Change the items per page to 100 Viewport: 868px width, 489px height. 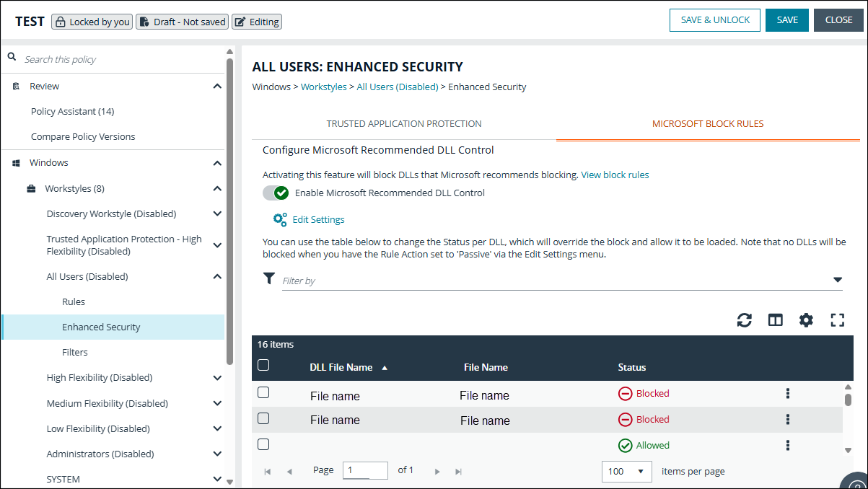[x=626, y=471]
